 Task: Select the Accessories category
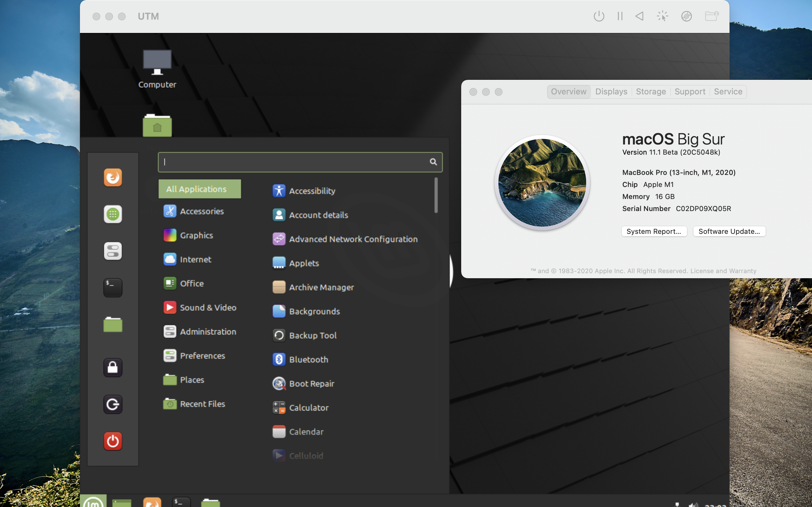[x=201, y=211]
